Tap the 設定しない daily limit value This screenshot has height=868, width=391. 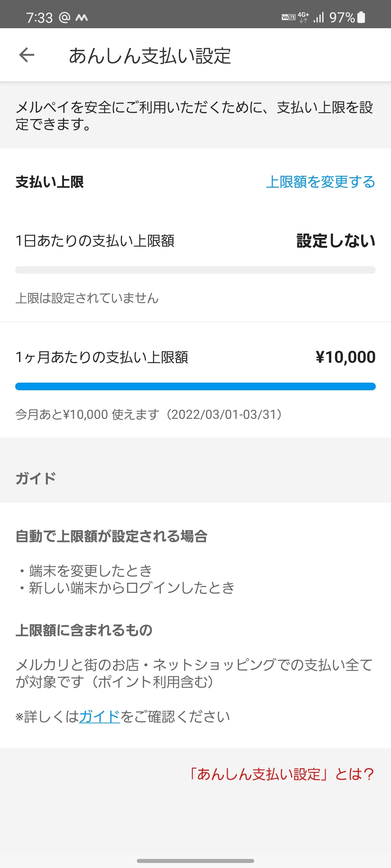pyautogui.click(x=336, y=241)
